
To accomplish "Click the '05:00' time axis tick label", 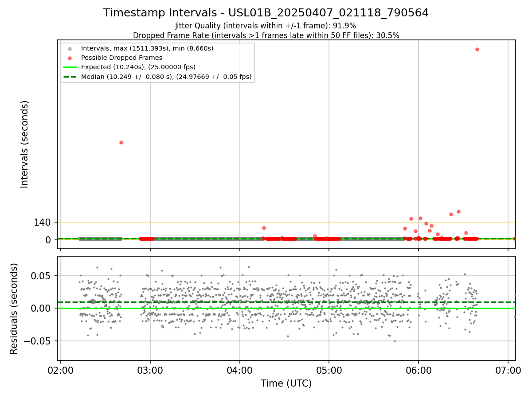I will click(329, 369).
